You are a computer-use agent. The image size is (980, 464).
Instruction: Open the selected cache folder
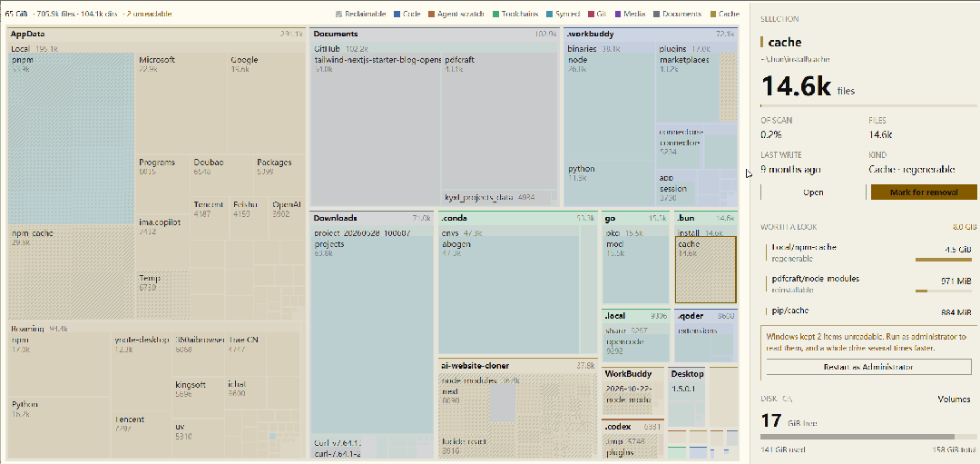click(812, 192)
